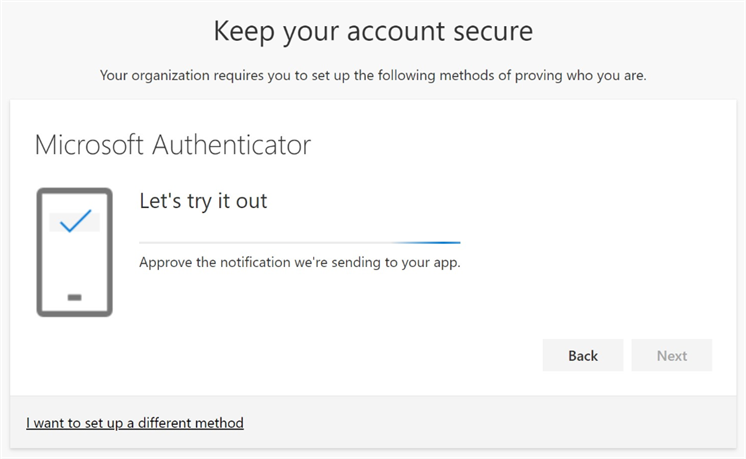Click the phone icon's home button

74,297
